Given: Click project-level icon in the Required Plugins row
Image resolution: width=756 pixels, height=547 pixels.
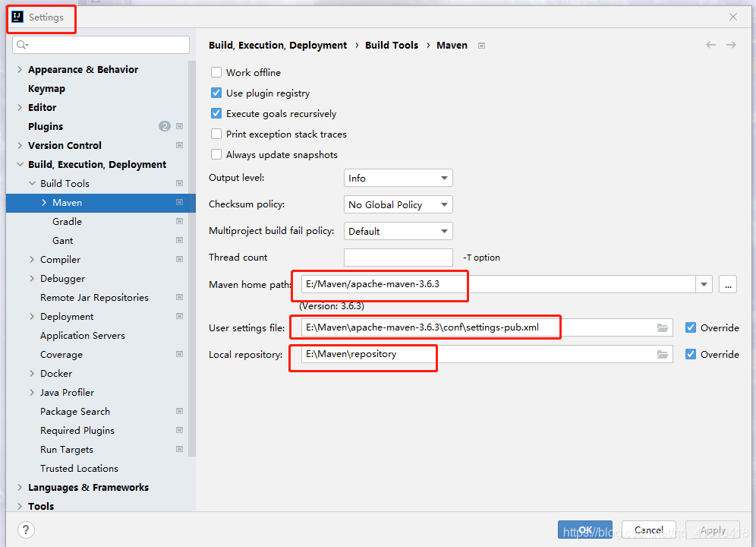Looking at the screenshot, I should click(179, 430).
